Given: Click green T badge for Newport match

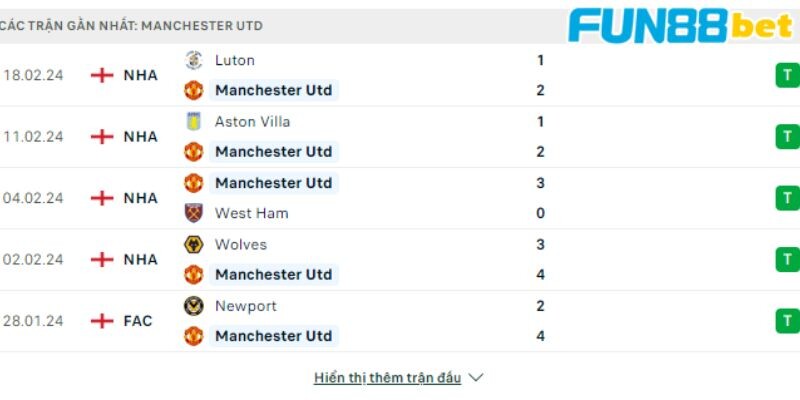Looking at the screenshot, I should pyautogui.click(x=787, y=321).
